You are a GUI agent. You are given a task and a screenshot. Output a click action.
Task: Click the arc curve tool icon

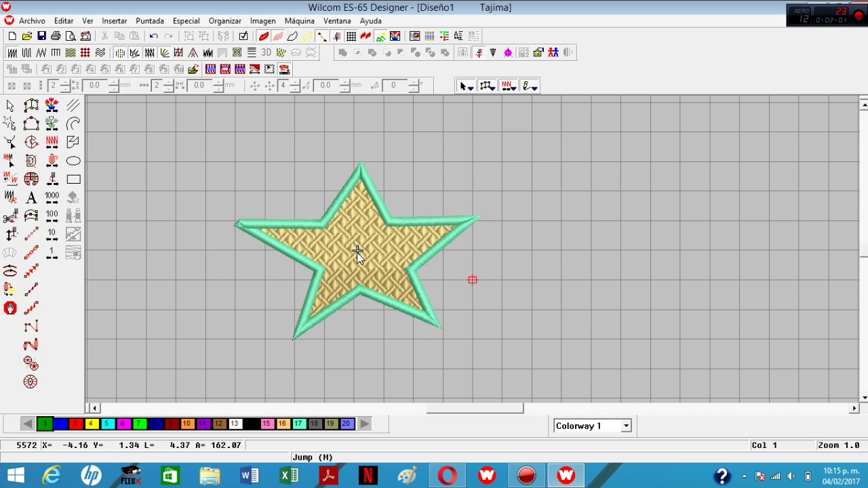click(x=73, y=123)
